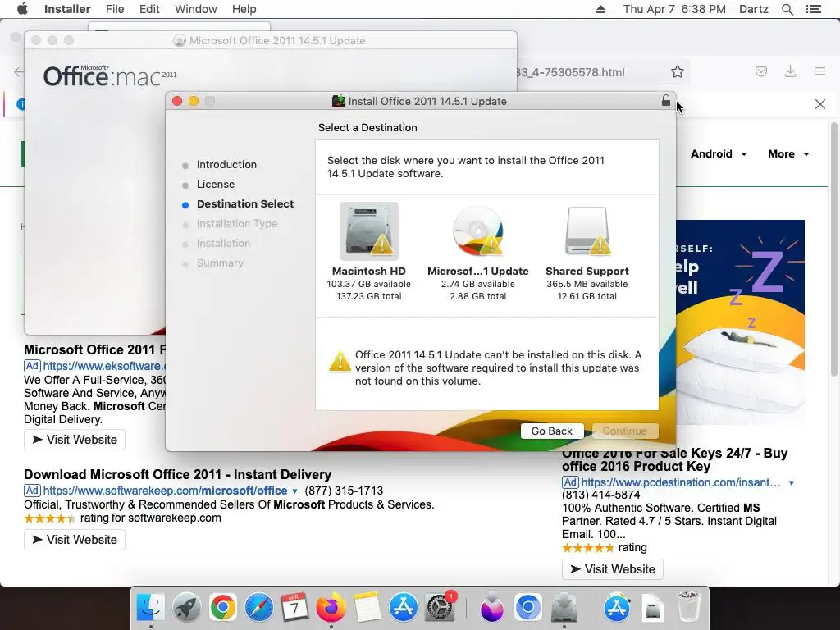Open the Help menu

(244, 9)
